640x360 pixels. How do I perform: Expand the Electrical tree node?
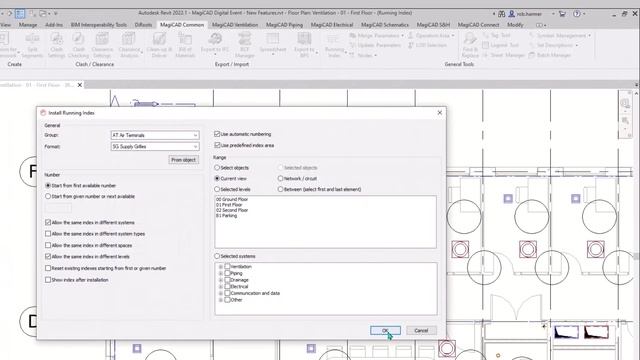tap(221, 287)
